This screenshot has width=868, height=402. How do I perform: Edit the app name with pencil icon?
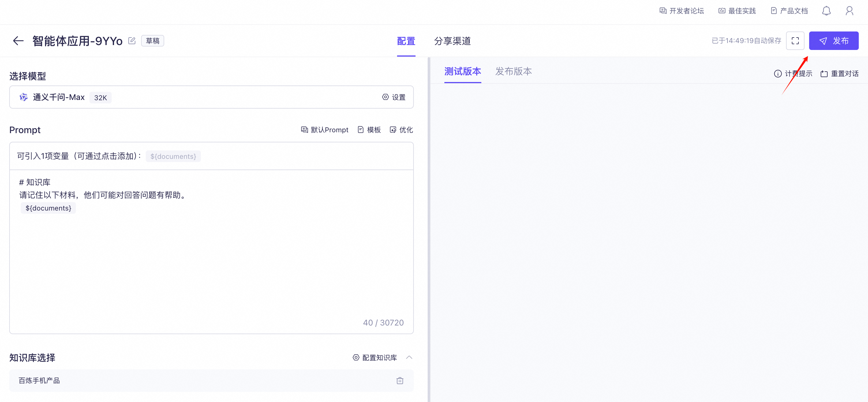click(132, 41)
